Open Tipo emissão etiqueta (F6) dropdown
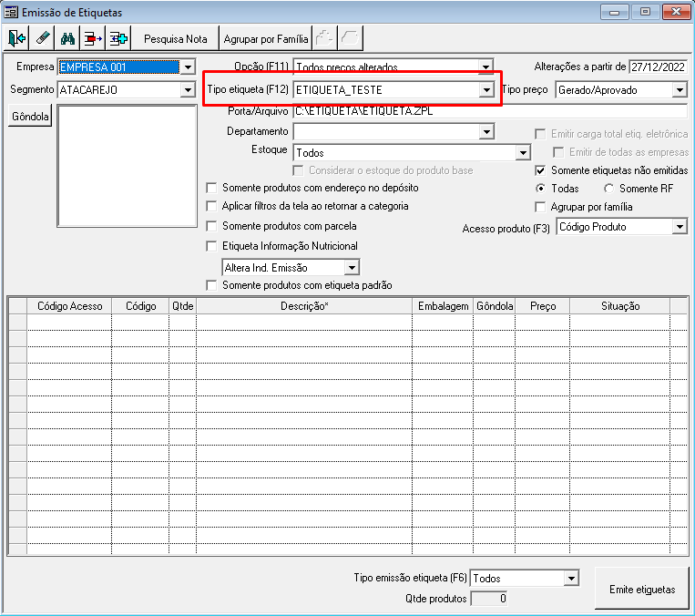Image resolution: width=695 pixels, height=616 pixels. tap(571, 579)
